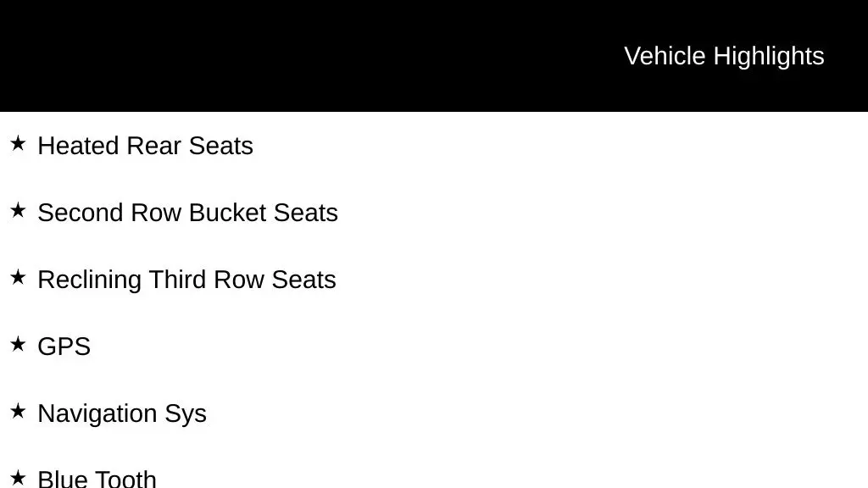Click the word Highlights in the header
Image resolution: width=868 pixels, height=488 pixels.
[769, 57]
